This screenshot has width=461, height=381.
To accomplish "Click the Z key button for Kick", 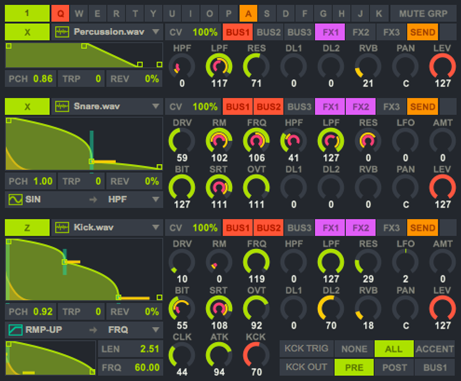I will click(27, 227).
